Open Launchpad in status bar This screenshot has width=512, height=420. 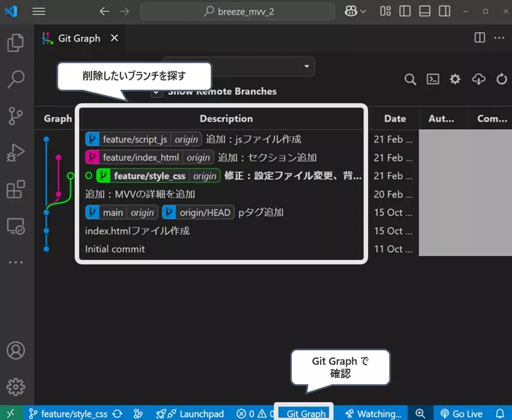pyautogui.click(x=190, y=414)
